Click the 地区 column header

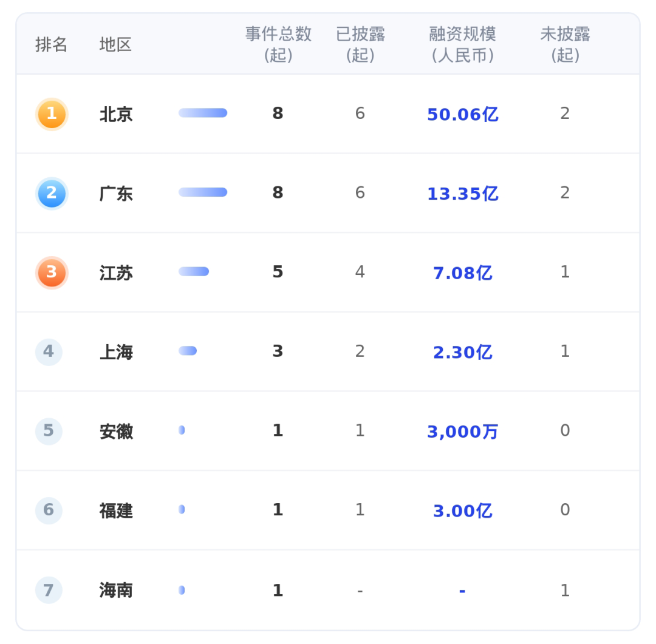pos(115,44)
